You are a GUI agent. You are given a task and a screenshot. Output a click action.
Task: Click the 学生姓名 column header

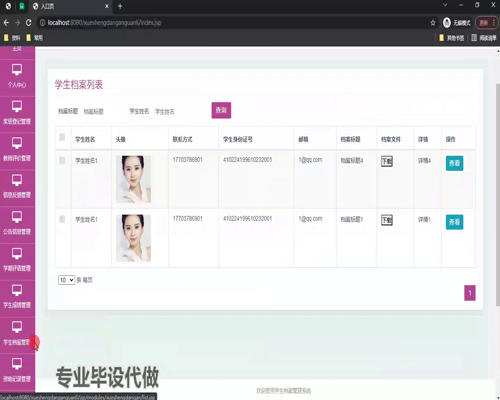coord(85,140)
